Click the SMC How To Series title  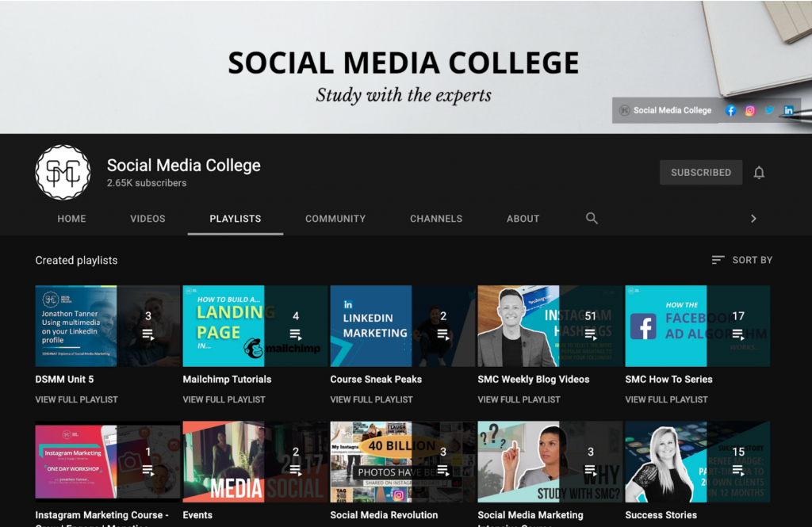pyautogui.click(x=668, y=380)
